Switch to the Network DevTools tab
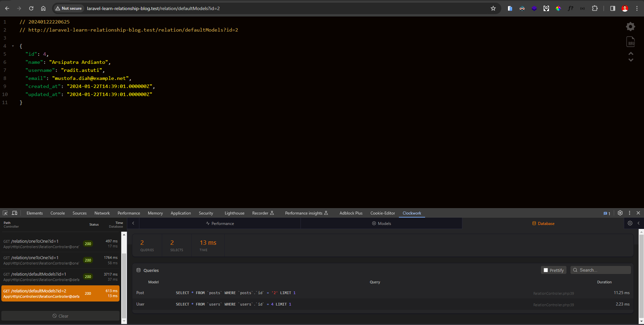Viewport: 644px width, 325px height. (x=102, y=213)
